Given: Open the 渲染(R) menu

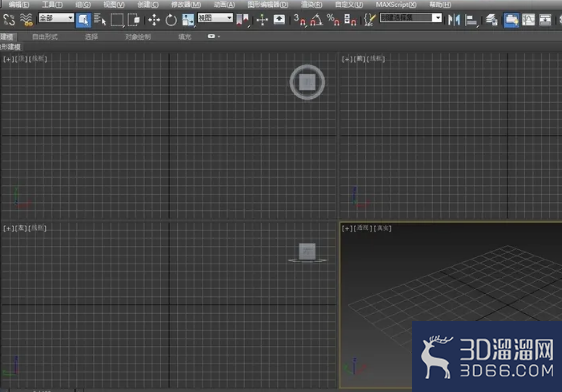Looking at the screenshot, I should [311, 5].
